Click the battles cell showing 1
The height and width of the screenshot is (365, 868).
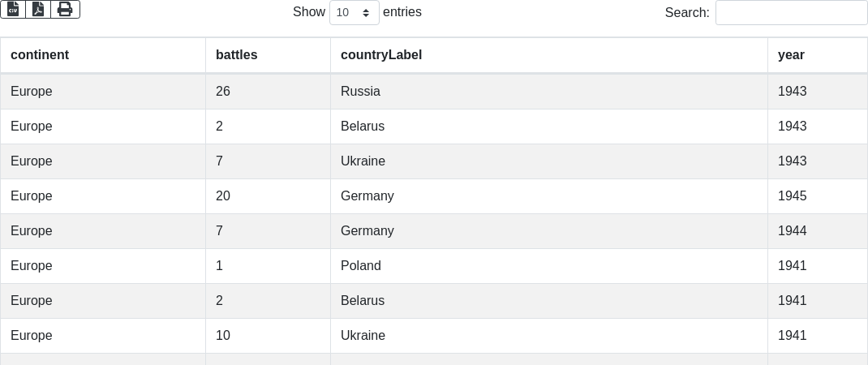click(220, 266)
